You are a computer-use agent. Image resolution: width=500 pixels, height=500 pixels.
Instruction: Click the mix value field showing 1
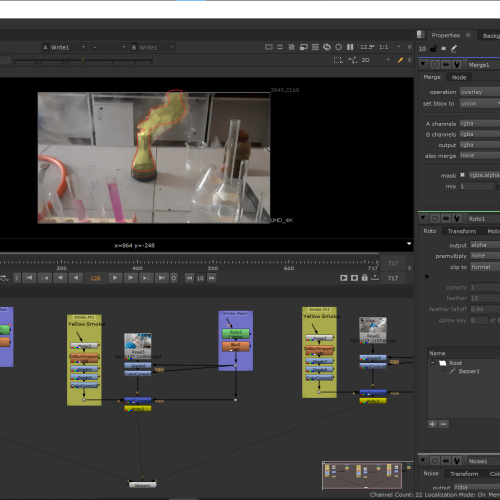[x=477, y=186]
